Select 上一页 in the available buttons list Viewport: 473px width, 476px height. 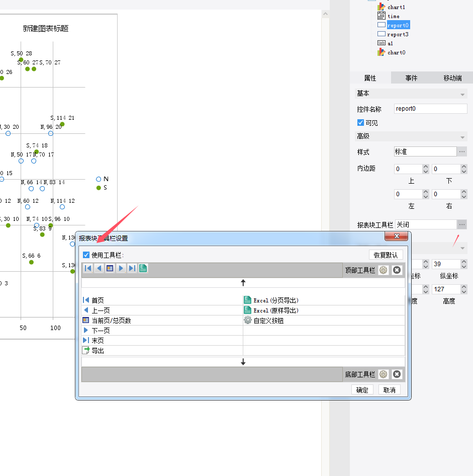(162, 310)
